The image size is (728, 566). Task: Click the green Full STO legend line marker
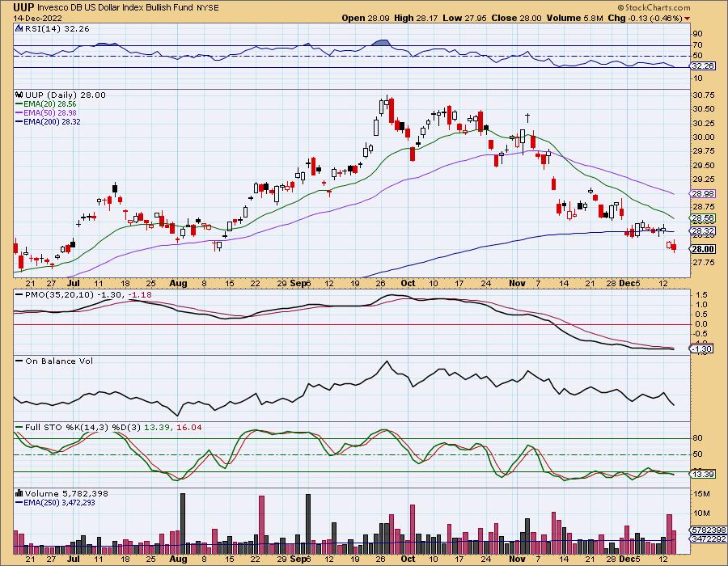19,427
